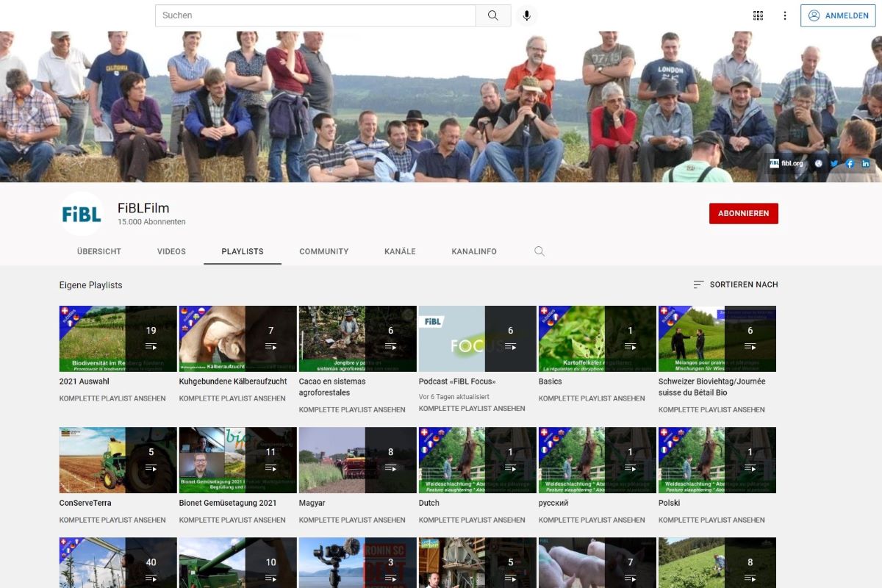Click the Abonnieren button
The width and height of the screenshot is (882, 588).
click(x=743, y=214)
